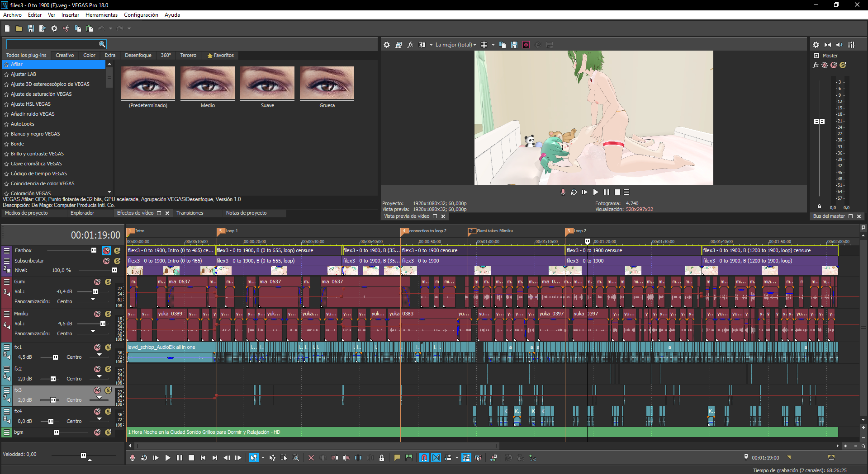Switch to the Transiciones tab
868x474 pixels.
(190, 213)
